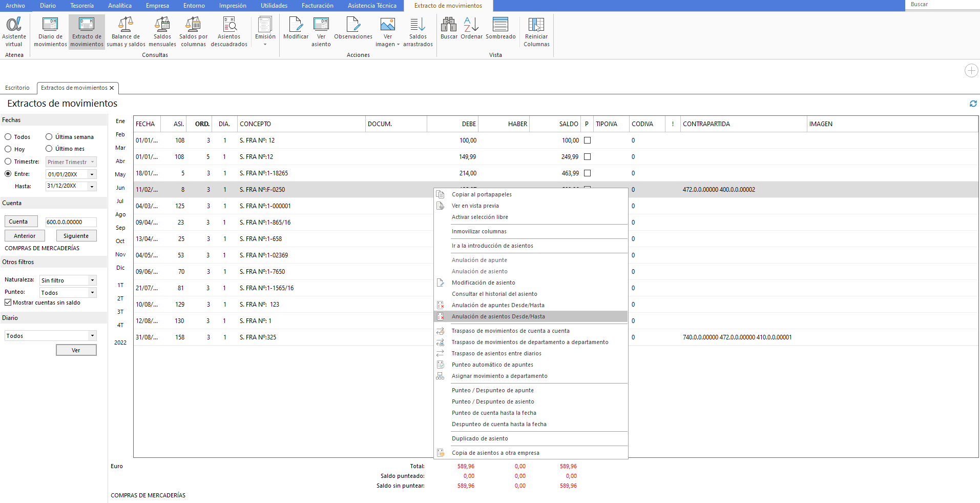
Task: Switch to the Escritorio tab
Action: tap(17, 88)
